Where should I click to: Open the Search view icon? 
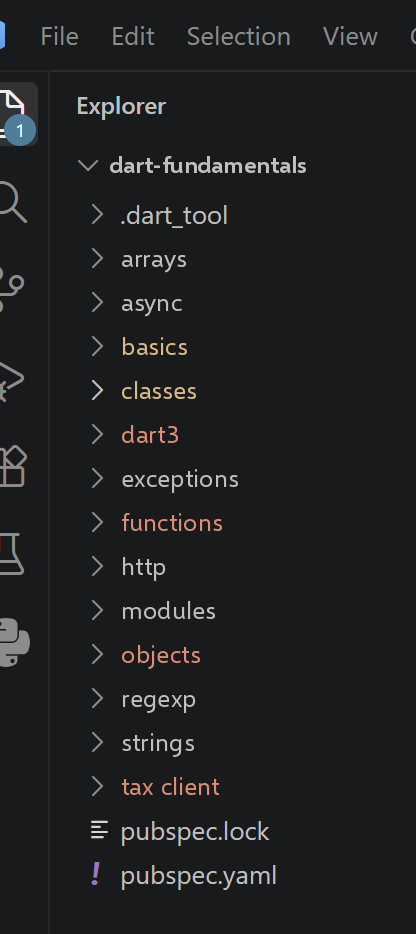12,203
